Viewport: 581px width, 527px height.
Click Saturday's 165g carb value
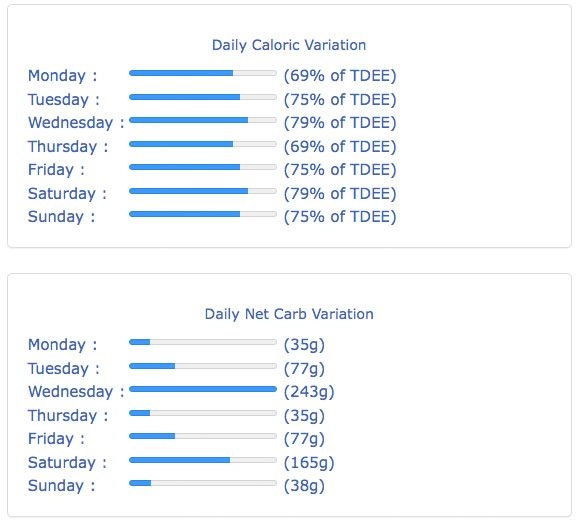click(309, 463)
